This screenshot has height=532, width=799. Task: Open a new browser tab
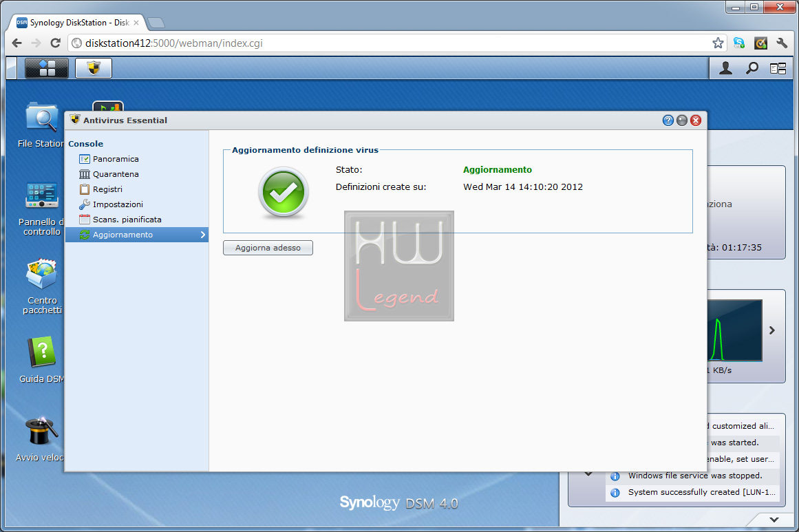coord(156,23)
